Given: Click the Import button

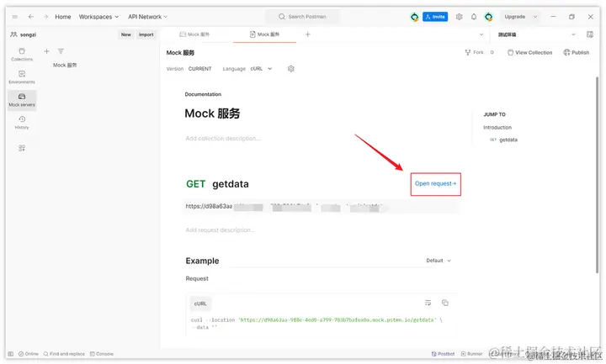Looking at the screenshot, I should click(x=146, y=34).
